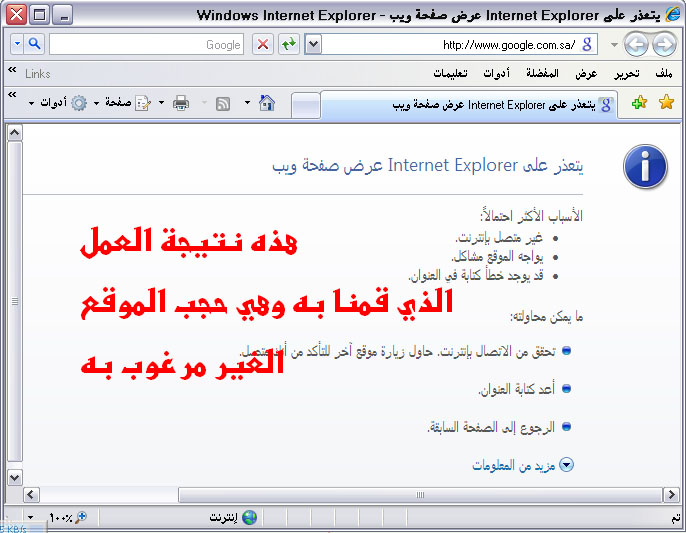
Task: Click the zoom level magnifier in status bar
Action: (x=80, y=518)
